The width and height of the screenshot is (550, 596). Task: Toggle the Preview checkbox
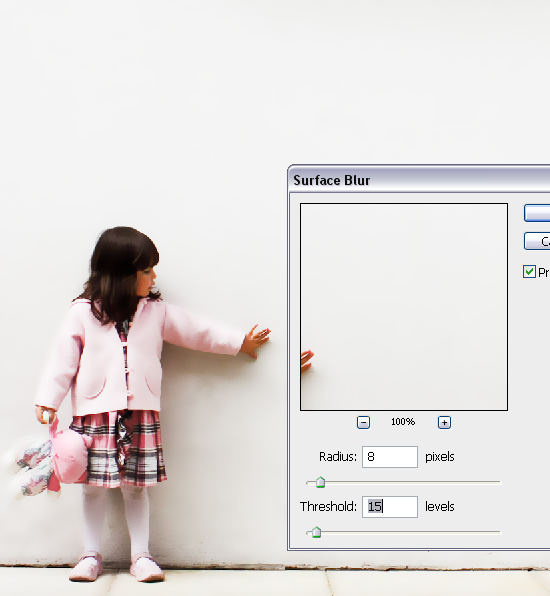coord(529,272)
